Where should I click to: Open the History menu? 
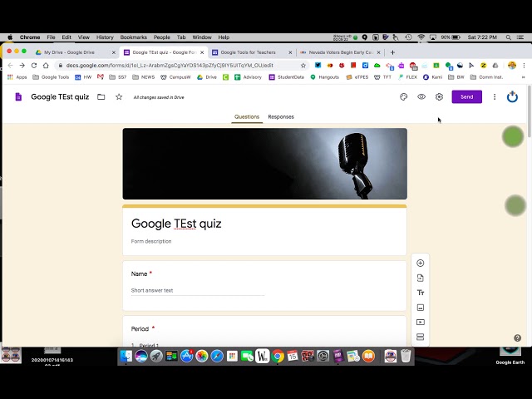click(x=105, y=37)
